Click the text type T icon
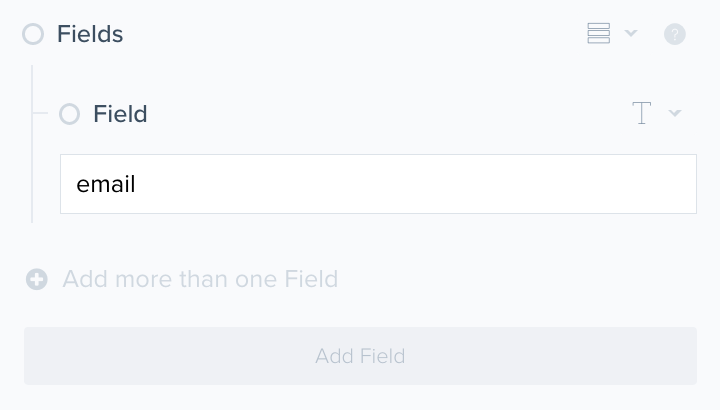 tap(642, 114)
